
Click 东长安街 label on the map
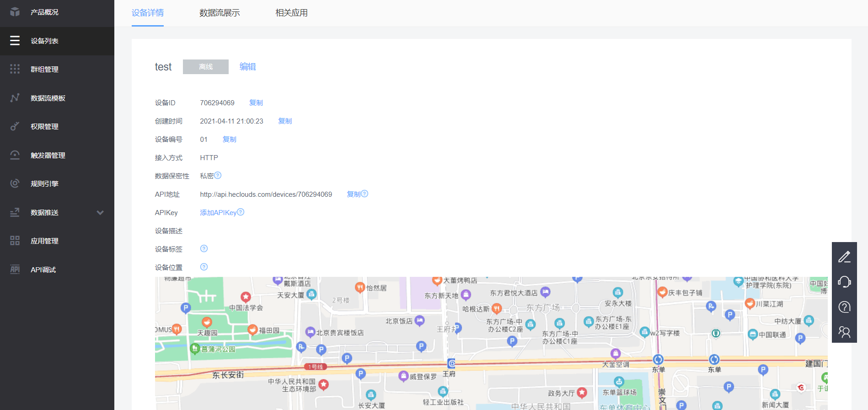228,375
